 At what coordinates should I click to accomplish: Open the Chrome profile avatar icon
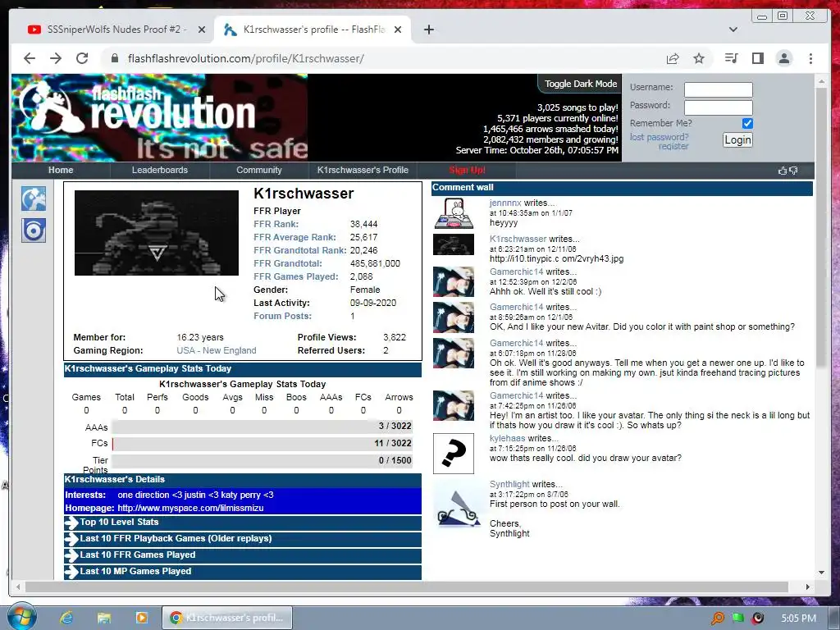click(x=783, y=58)
